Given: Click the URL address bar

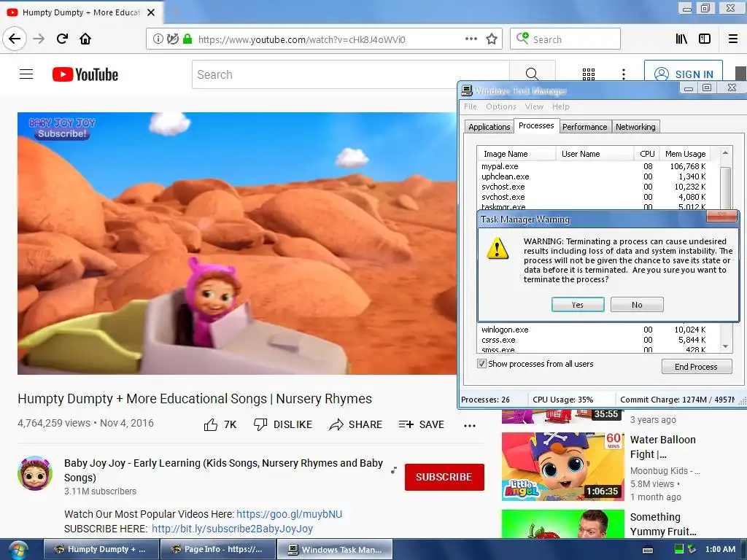Looking at the screenshot, I should pyautogui.click(x=324, y=39).
